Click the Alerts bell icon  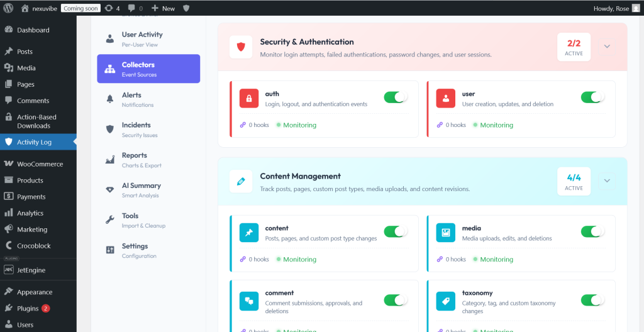coord(109,99)
